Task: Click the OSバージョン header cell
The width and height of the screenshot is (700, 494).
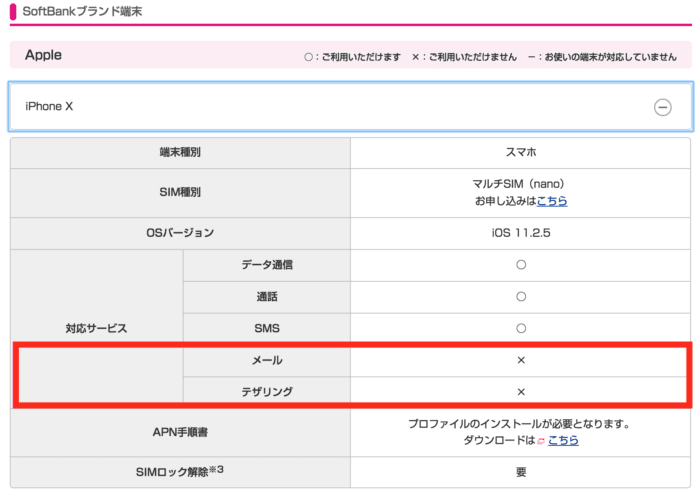Action: tap(180, 233)
